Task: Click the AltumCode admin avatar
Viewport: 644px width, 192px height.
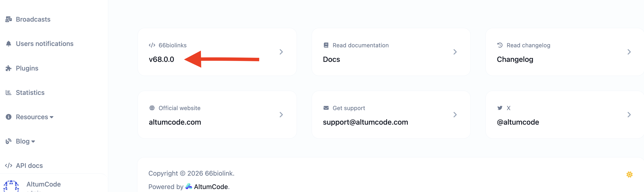Action: [x=11, y=186]
